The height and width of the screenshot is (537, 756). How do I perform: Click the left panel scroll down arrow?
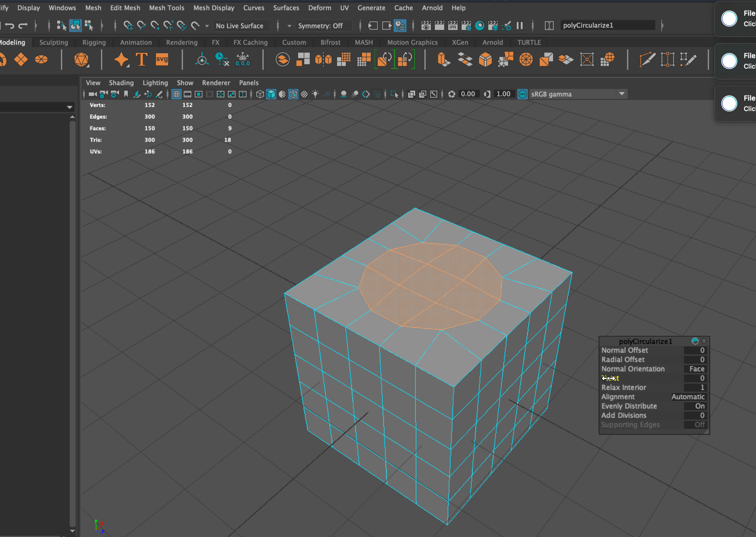(x=72, y=531)
